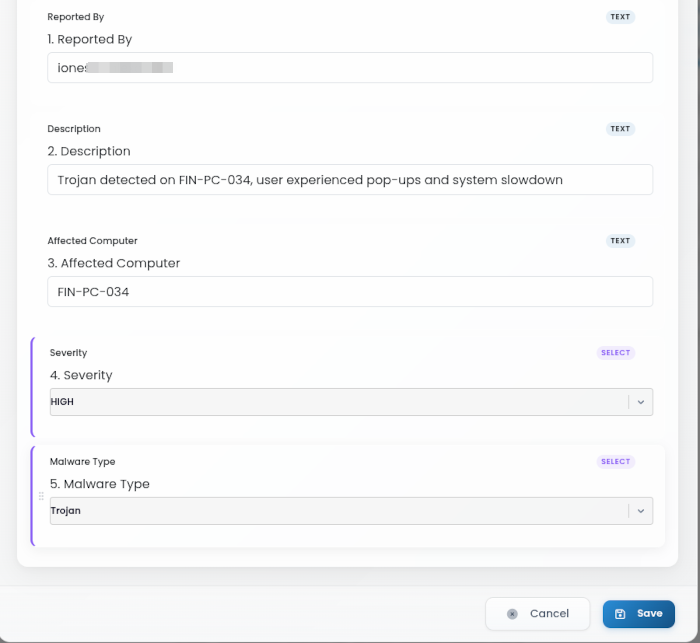Click the TEXT badge for Reported By
This screenshot has height=643, width=700.
[620, 17]
